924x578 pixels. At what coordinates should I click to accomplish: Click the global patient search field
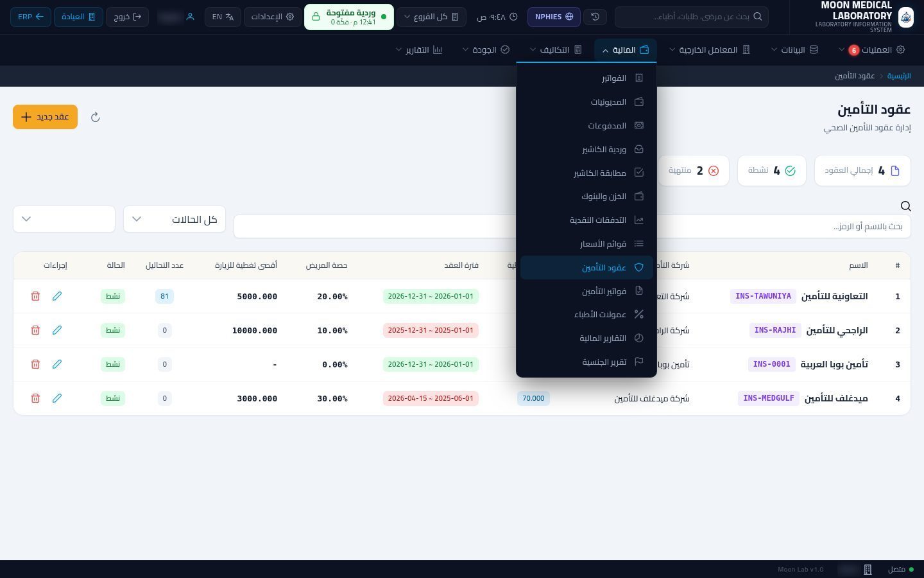click(x=692, y=17)
